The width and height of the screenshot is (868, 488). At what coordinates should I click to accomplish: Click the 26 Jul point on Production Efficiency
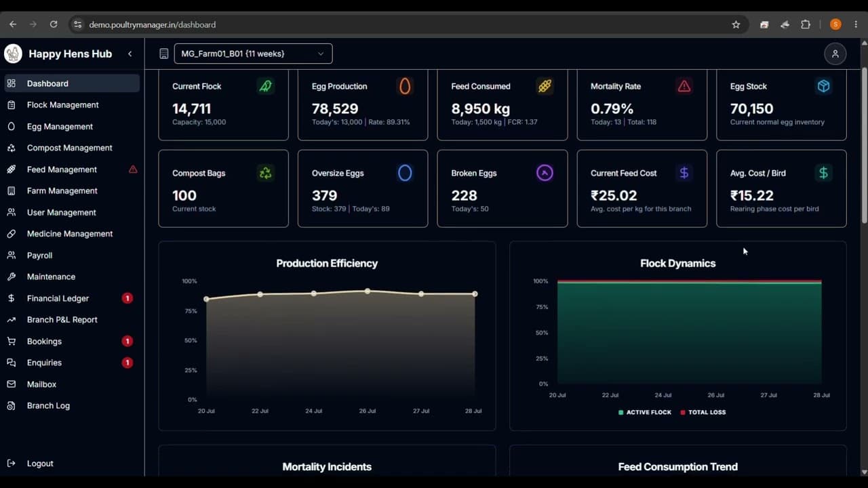tap(368, 291)
